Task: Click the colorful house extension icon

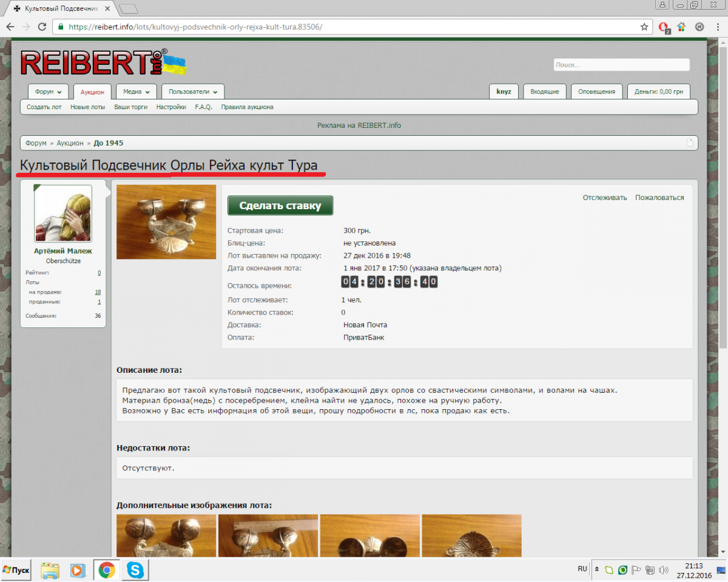Action: (x=681, y=27)
